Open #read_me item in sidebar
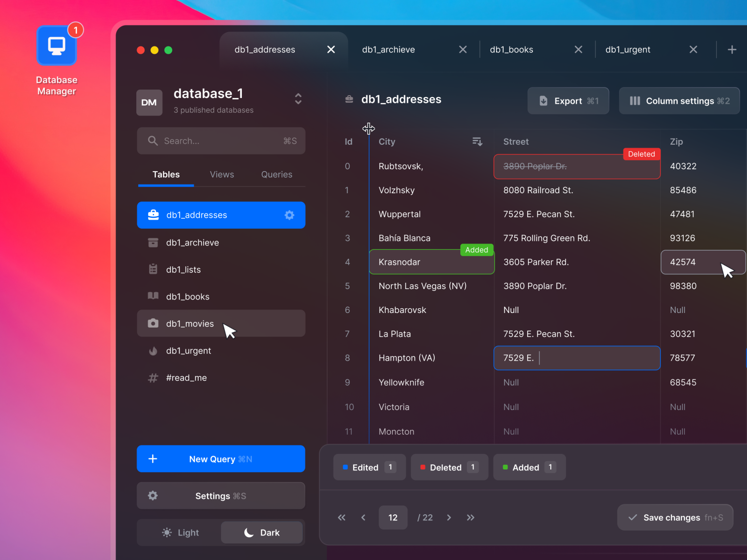747x560 pixels. pos(221,378)
